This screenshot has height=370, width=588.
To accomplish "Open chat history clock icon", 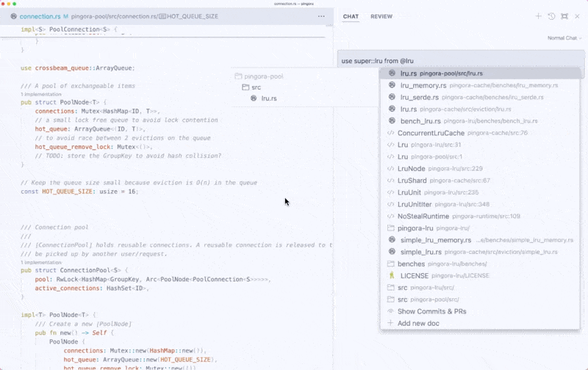I will (x=551, y=16).
